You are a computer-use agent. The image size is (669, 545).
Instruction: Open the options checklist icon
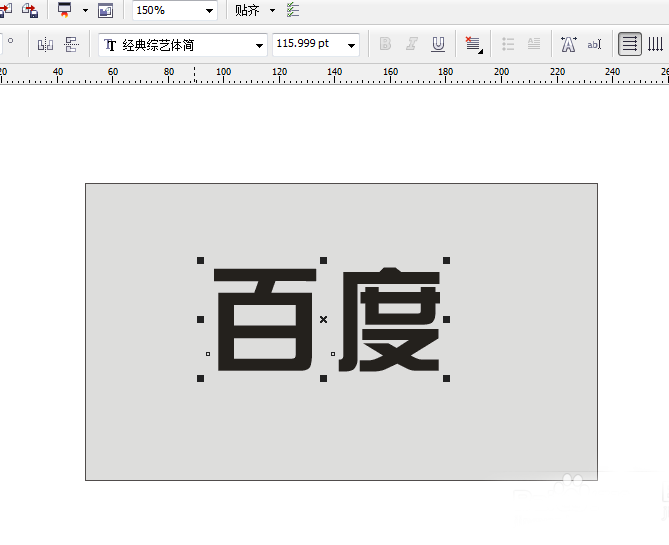pos(293,10)
